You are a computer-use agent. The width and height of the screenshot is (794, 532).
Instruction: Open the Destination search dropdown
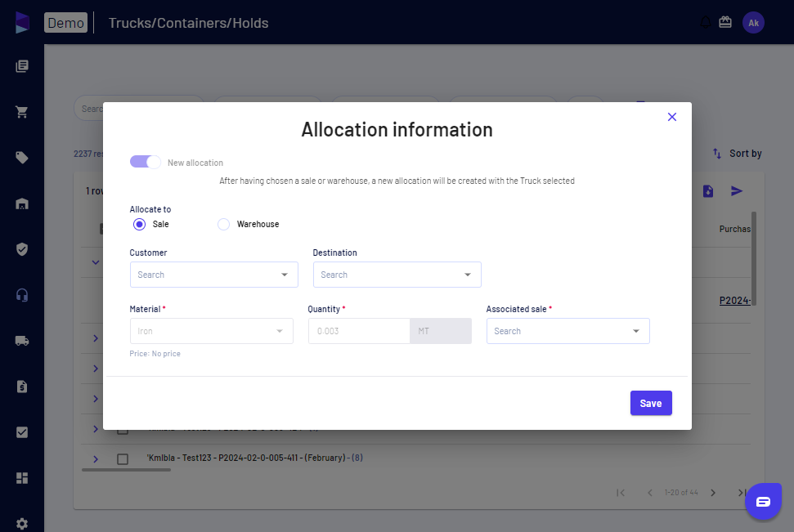coord(397,275)
